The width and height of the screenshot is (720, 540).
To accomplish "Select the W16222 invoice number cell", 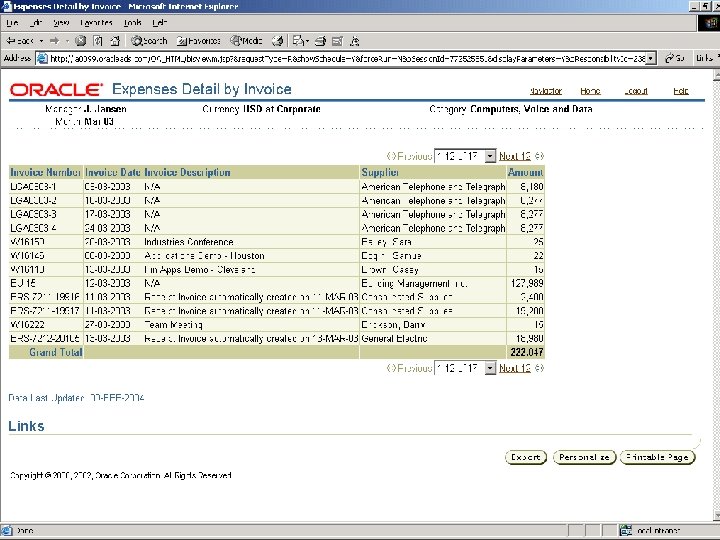I will (46, 325).
